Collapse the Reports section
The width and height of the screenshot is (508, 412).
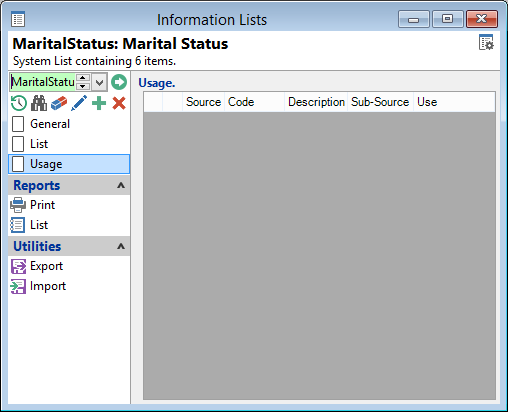tap(121, 185)
